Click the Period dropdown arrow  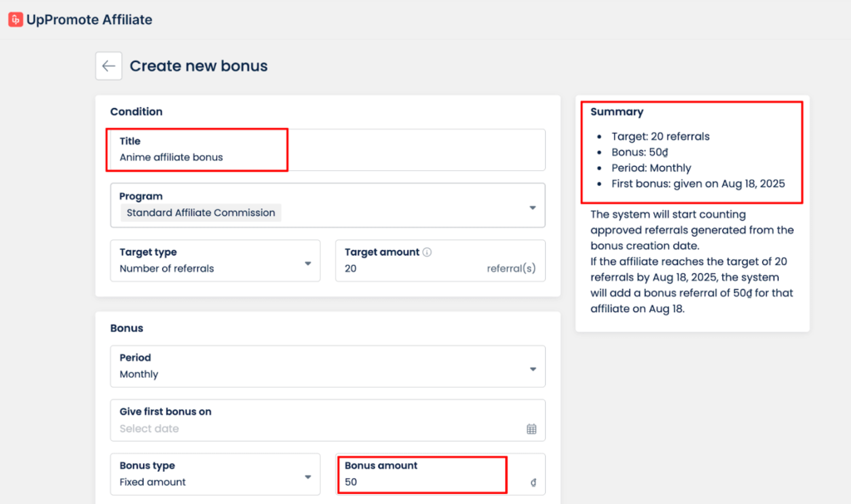pyautogui.click(x=533, y=369)
